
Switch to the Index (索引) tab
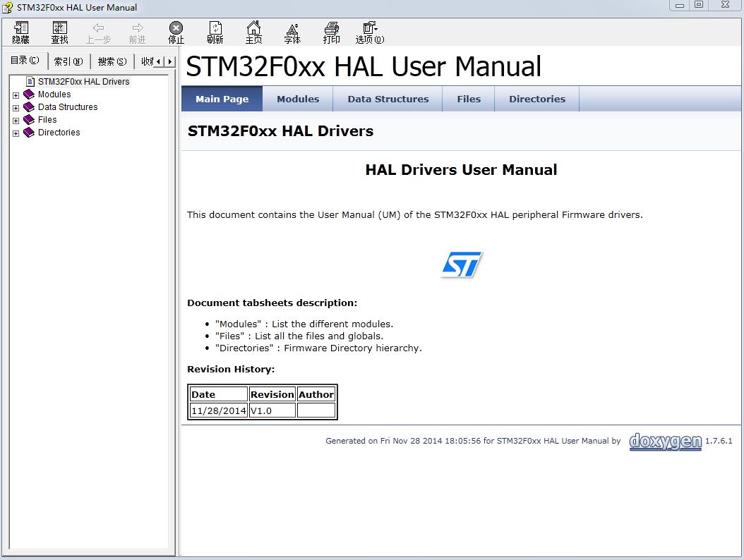(68, 61)
